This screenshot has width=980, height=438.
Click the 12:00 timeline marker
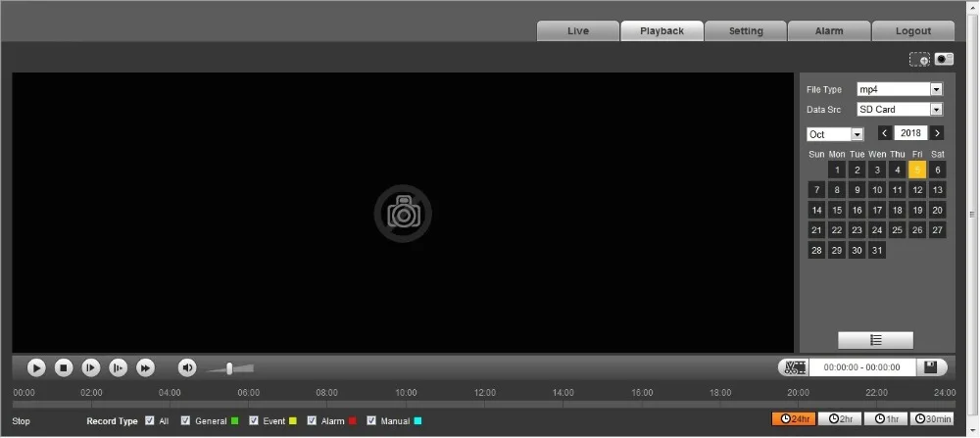click(484, 392)
